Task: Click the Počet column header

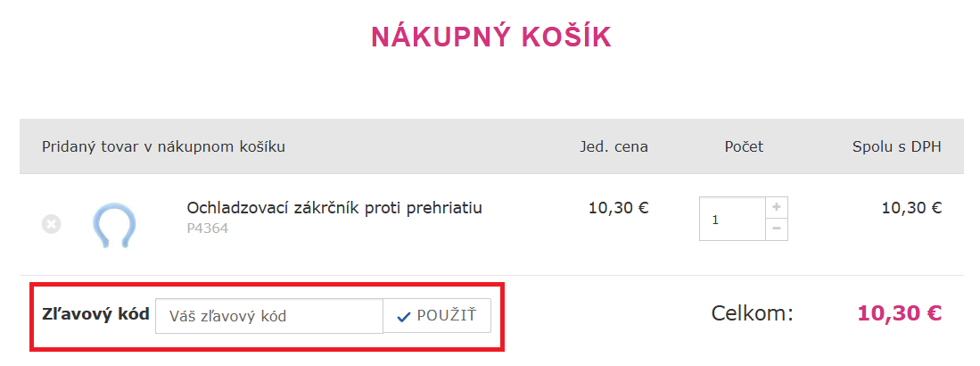Action: [x=744, y=146]
